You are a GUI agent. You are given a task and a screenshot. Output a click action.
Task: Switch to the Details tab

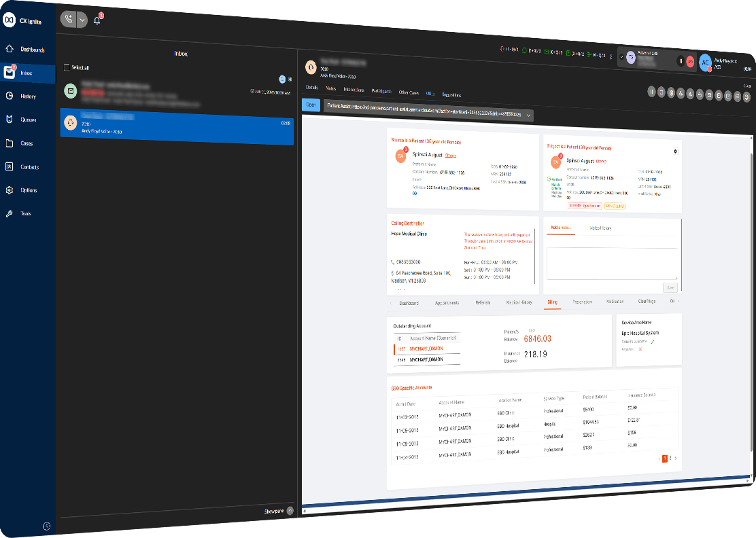312,88
